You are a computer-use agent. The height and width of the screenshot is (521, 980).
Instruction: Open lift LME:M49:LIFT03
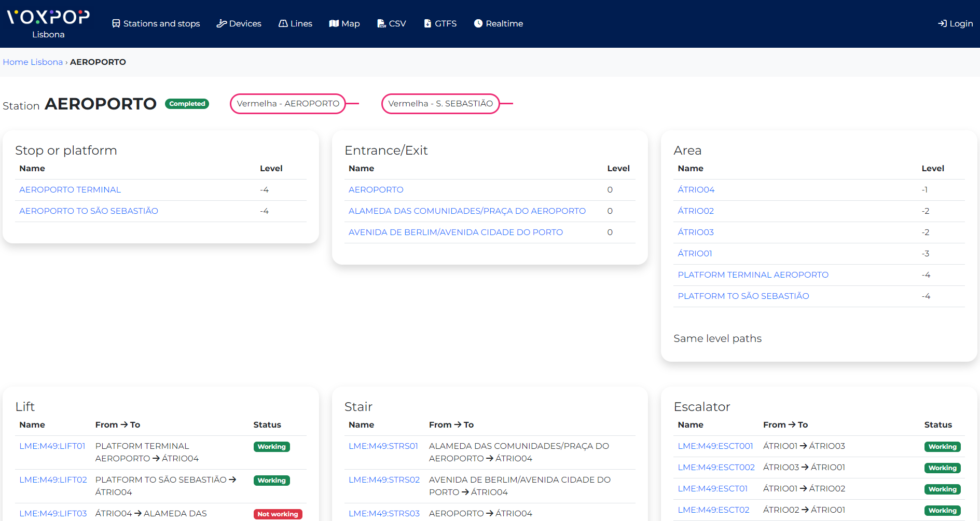pyautogui.click(x=53, y=513)
